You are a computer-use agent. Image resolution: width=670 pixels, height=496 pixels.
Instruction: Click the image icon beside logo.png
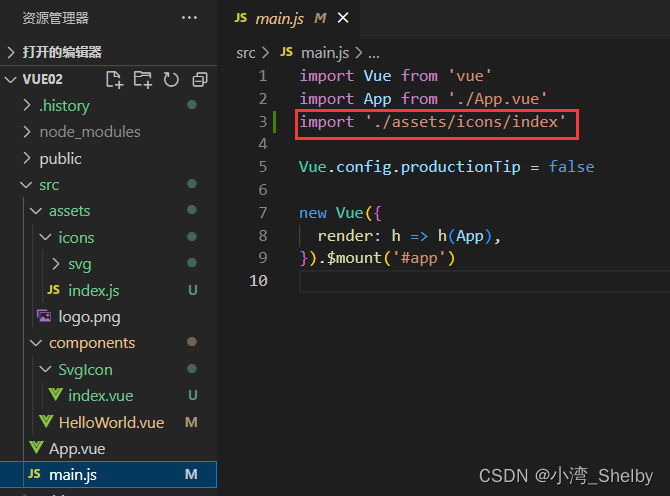44,316
